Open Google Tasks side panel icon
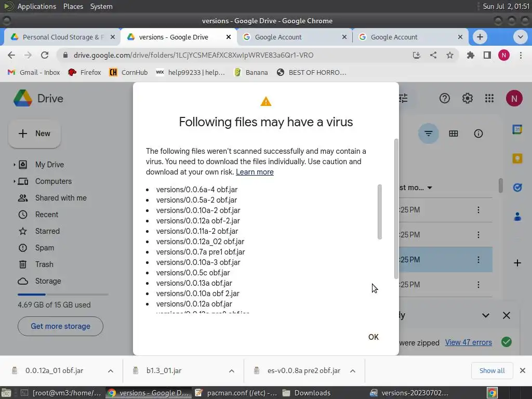The height and width of the screenshot is (399, 532). (517, 187)
